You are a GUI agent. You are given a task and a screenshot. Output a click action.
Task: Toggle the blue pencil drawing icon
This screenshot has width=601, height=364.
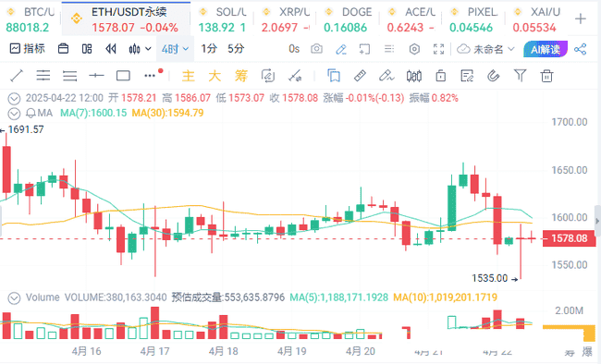[x=341, y=49]
